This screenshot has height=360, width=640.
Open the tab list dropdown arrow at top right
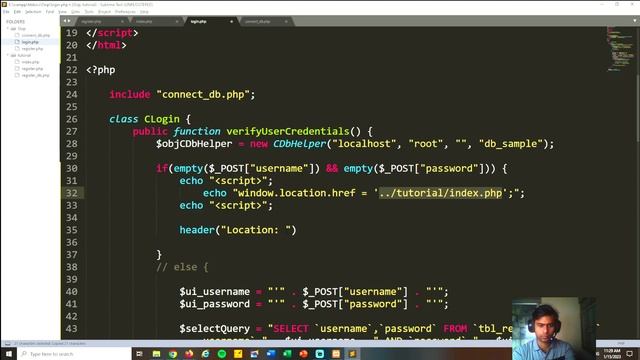point(635,21)
